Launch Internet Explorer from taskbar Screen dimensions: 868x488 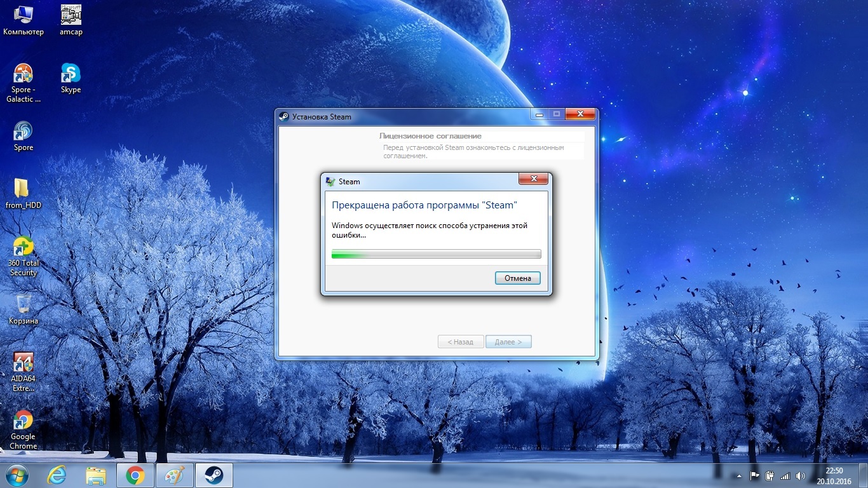click(58, 475)
